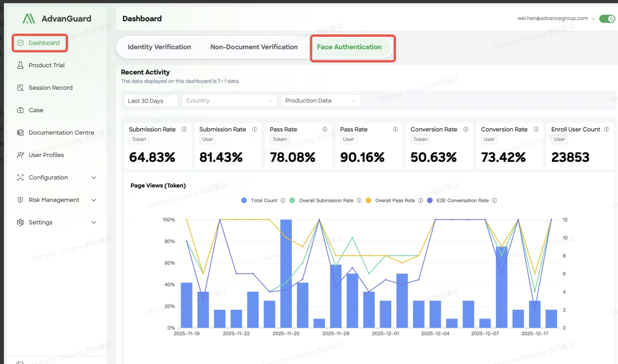
Task: Switch to Non-Document Verification tab
Action: click(254, 47)
